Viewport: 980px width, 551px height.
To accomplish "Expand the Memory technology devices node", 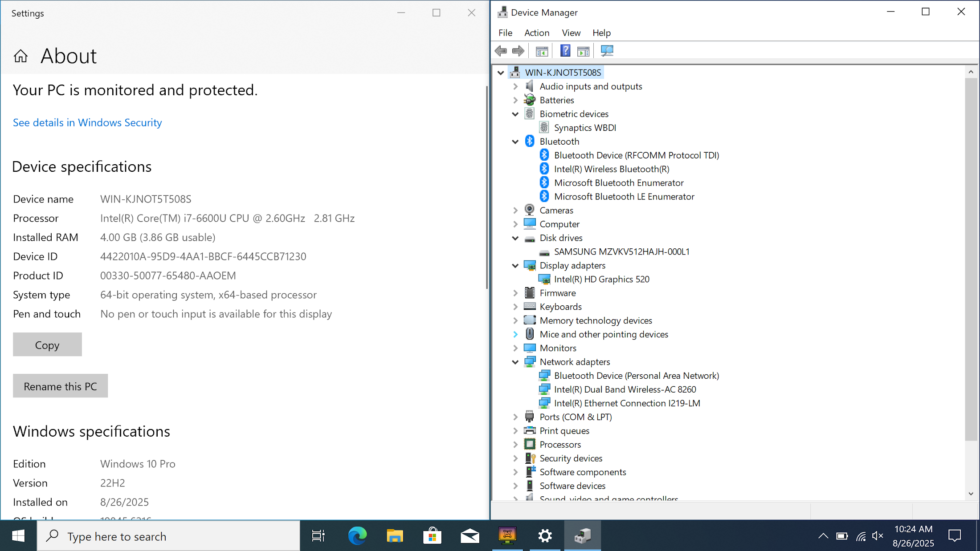I will click(515, 320).
